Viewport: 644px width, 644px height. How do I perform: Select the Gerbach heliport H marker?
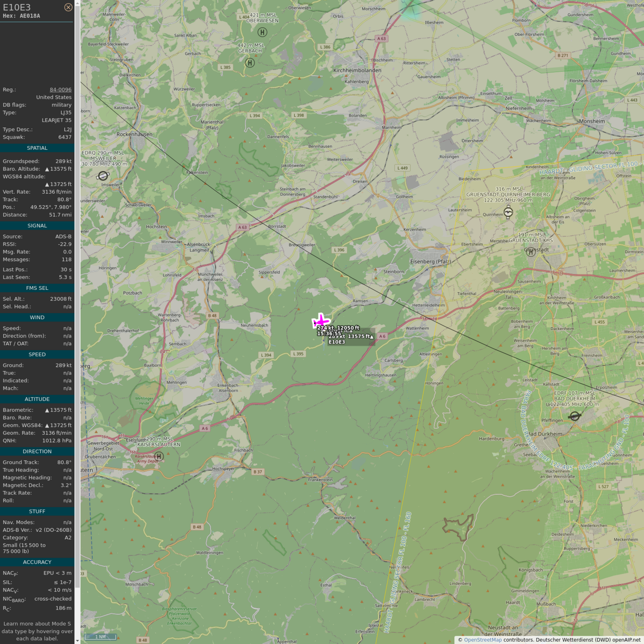(250, 63)
